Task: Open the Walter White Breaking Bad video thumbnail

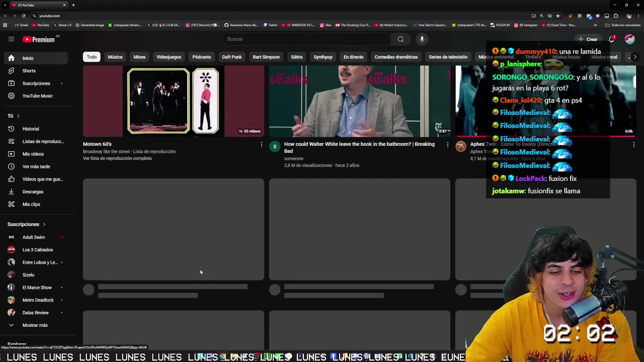Action: [x=360, y=101]
